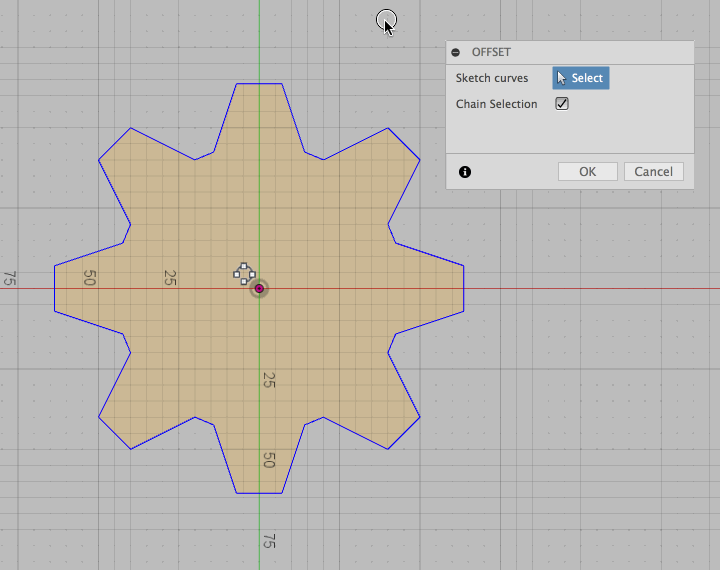Click the 75 label on the vertical axis
Image resolution: width=720 pixels, height=570 pixels.
point(268,540)
